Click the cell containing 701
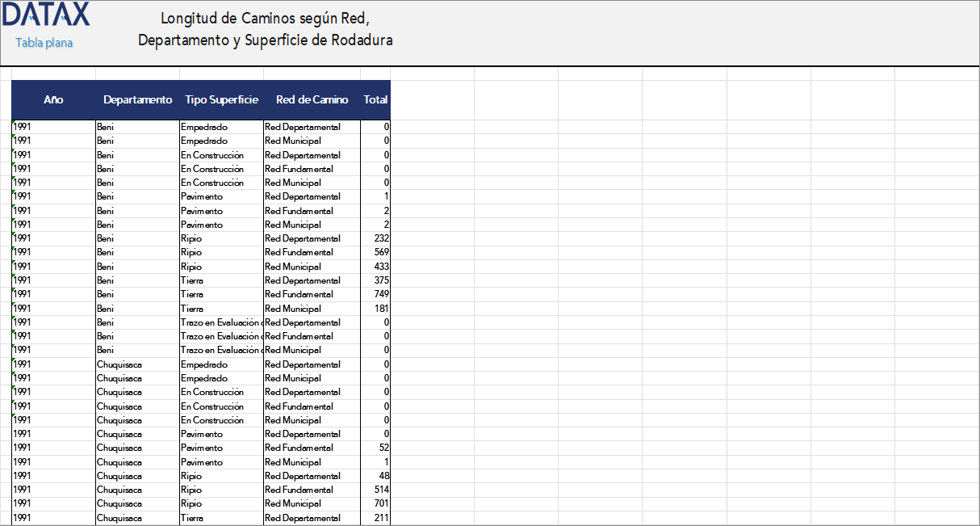 pos(375,503)
